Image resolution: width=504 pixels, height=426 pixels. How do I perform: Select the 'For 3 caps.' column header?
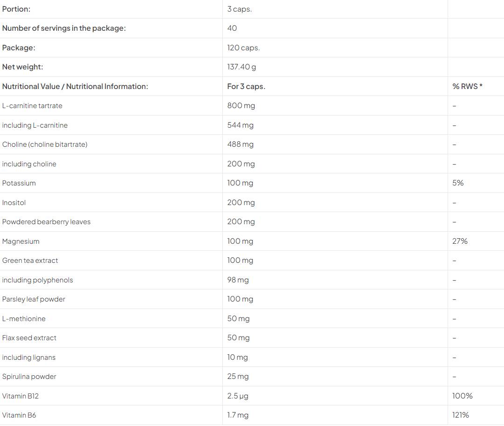(x=246, y=86)
